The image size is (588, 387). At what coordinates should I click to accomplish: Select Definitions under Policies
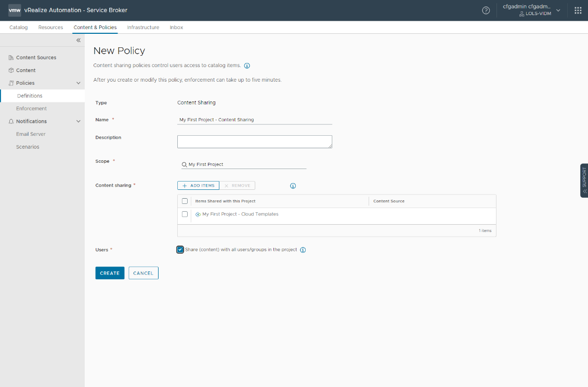click(x=43, y=96)
